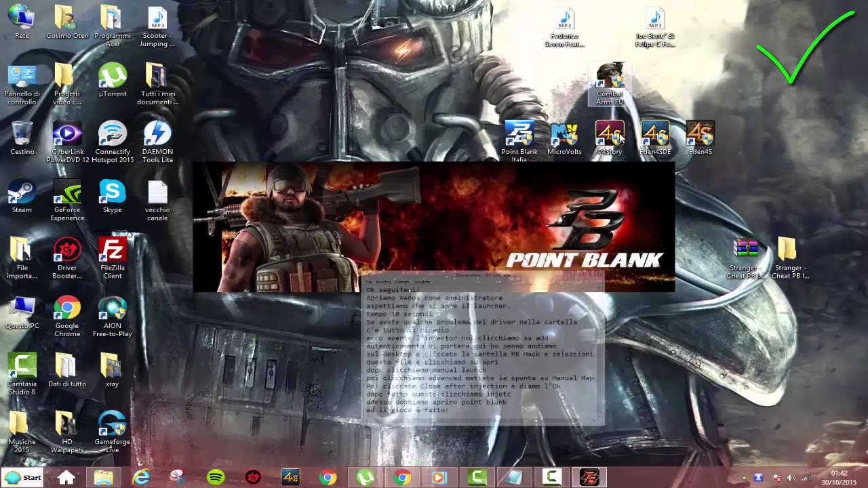Launch the Eden4SDE shortcut
The image size is (868, 488).
pos(654,138)
